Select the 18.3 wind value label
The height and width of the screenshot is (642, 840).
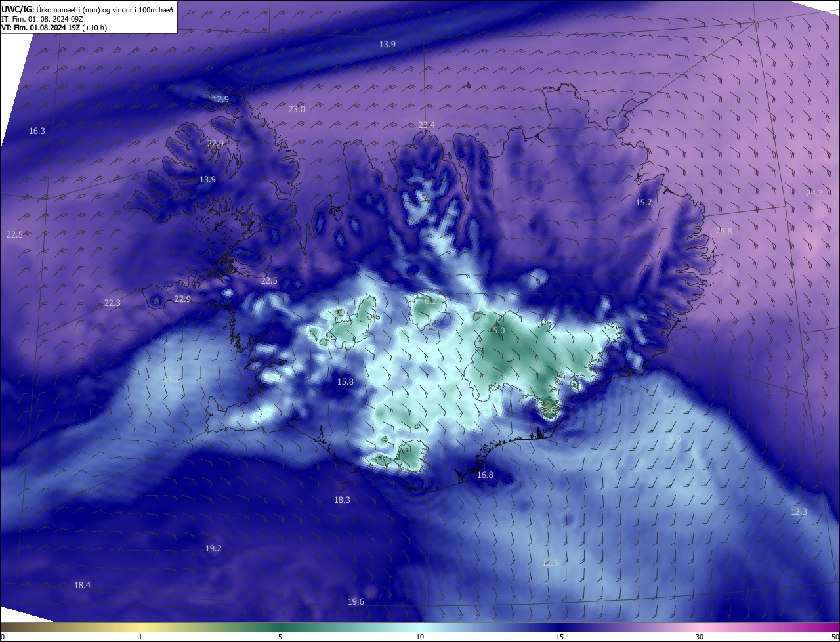tap(342, 500)
